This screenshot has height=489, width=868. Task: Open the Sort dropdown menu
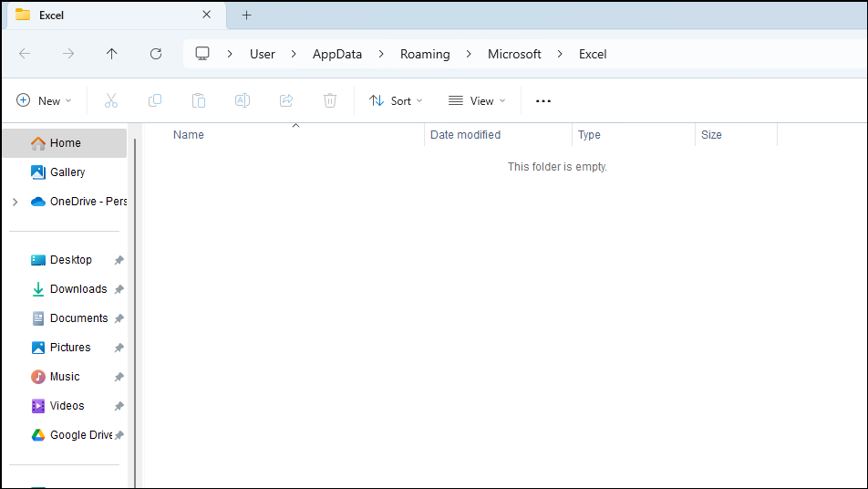point(396,100)
